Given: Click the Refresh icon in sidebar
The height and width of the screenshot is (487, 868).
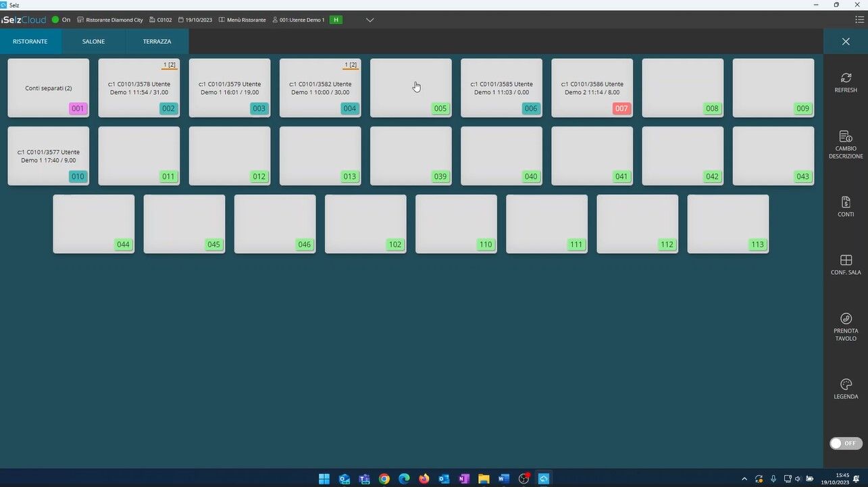Looking at the screenshot, I should coord(845,78).
